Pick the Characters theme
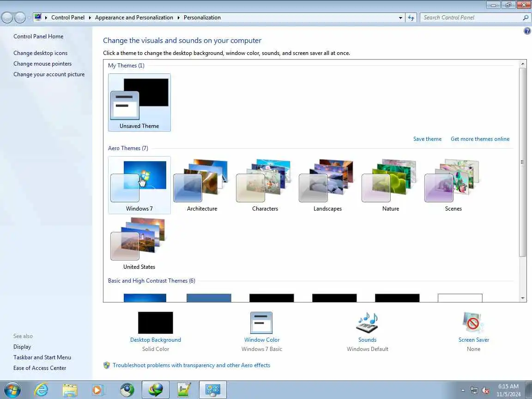Screen dimensions: 532x399 click(265, 185)
